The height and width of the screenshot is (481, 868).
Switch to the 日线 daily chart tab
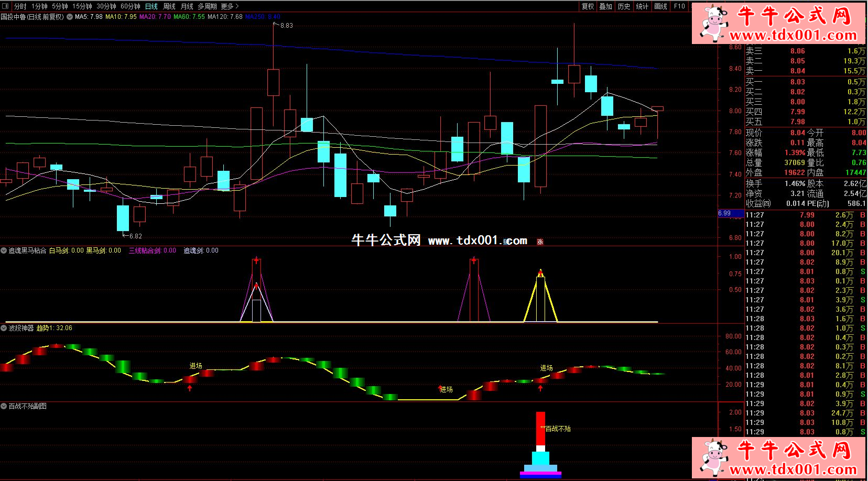(151, 6)
